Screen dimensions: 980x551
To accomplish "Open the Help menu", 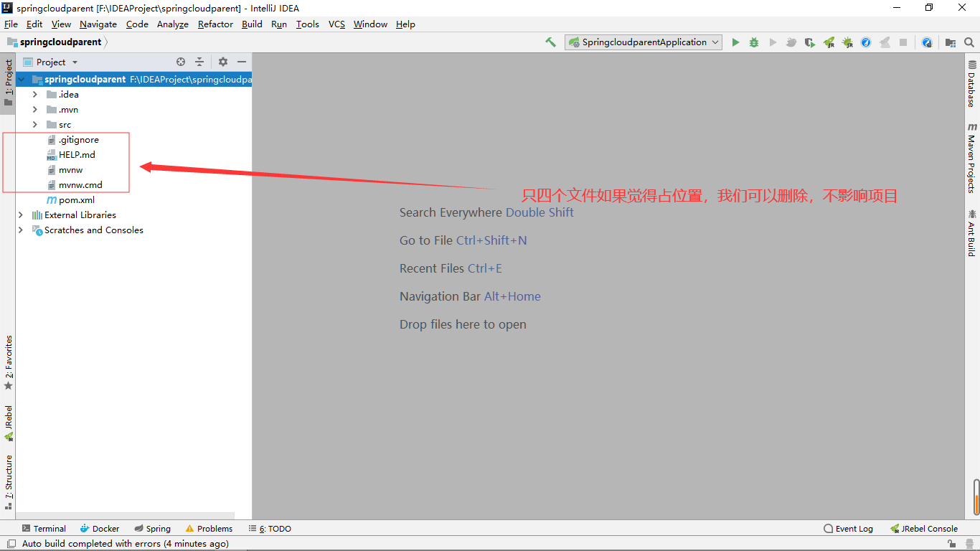I will [405, 24].
